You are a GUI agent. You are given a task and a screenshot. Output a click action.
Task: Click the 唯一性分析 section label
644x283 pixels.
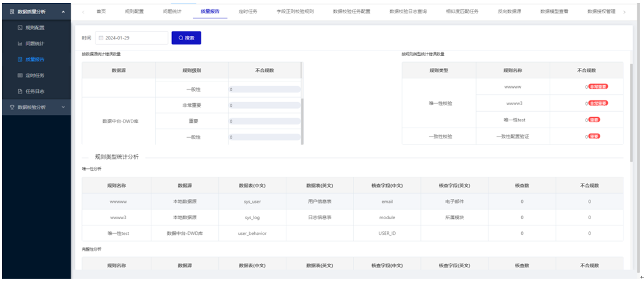92,169
